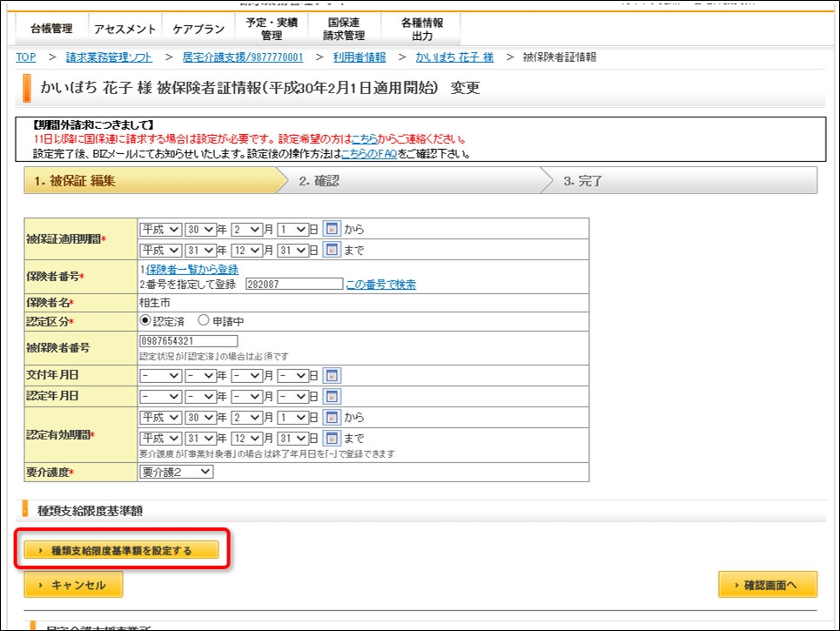Open year dropdown showing 30 in 被保証適用期間 start
This screenshot has width=840, height=631.
click(201, 229)
